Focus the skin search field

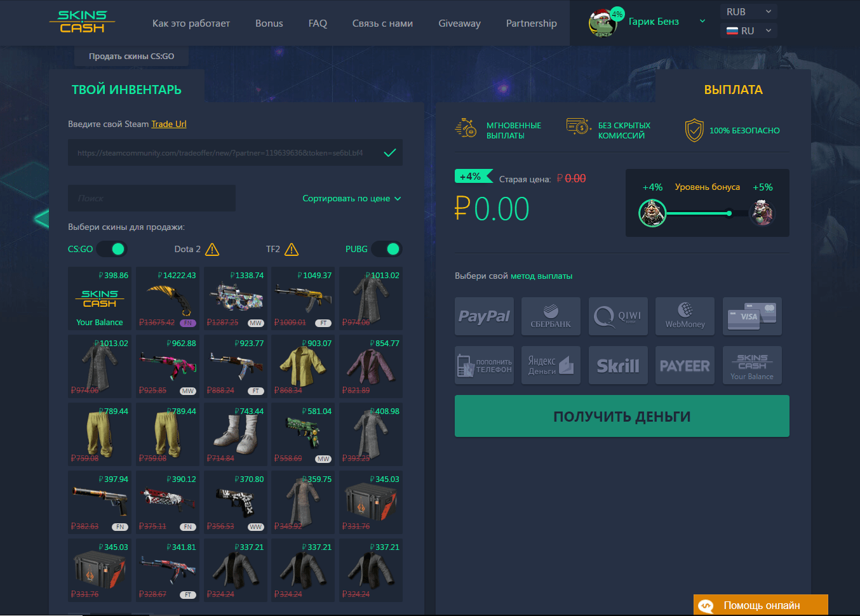click(x=152, y=198)
